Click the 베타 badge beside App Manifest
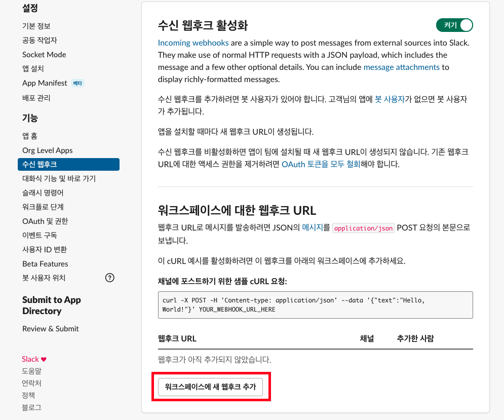504x420 pixels. click(x=77, y=83)
